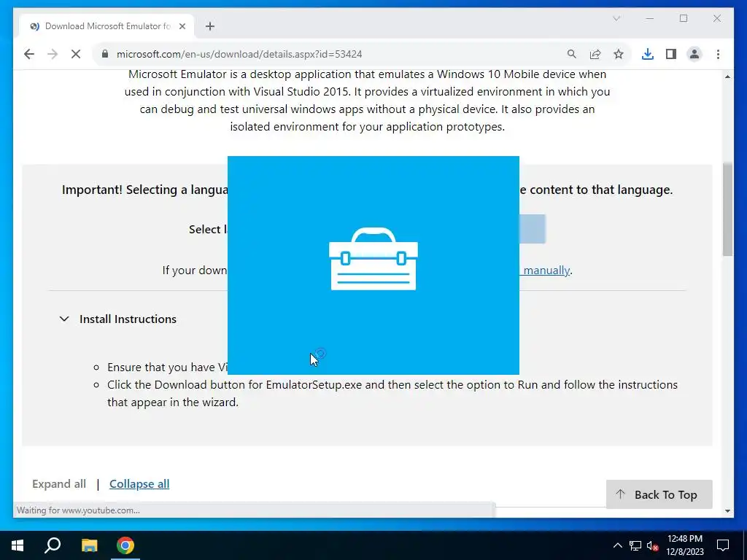Click the page's vertical scrollbar thumb
The image size is (747, 560).
pyautogui.click(x=727, y=209)
